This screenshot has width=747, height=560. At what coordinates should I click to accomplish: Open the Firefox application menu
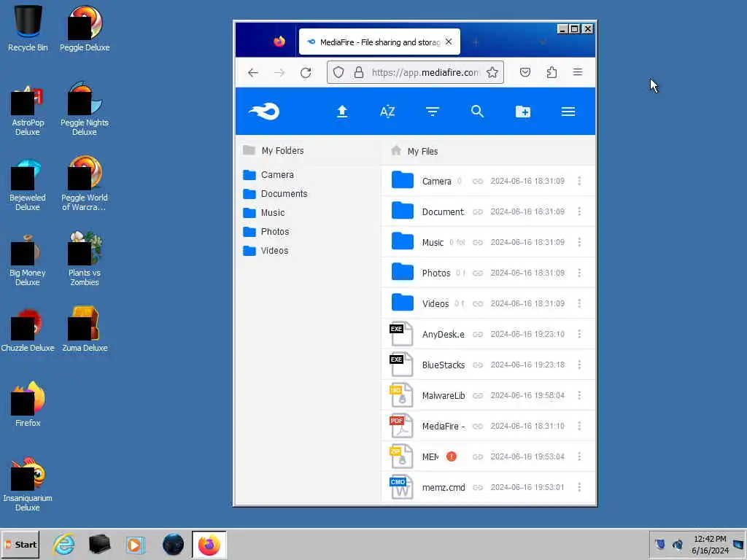click(578, 72)
